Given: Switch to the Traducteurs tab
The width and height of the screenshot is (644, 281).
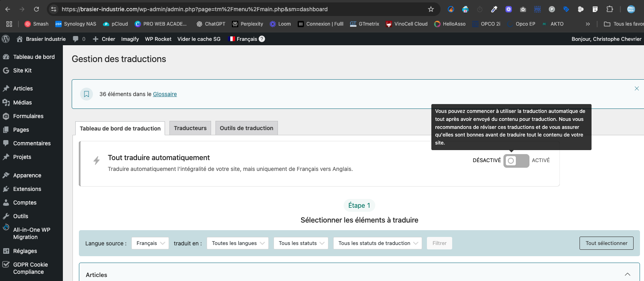Looking at the screenshot, I should pos(190,128).
